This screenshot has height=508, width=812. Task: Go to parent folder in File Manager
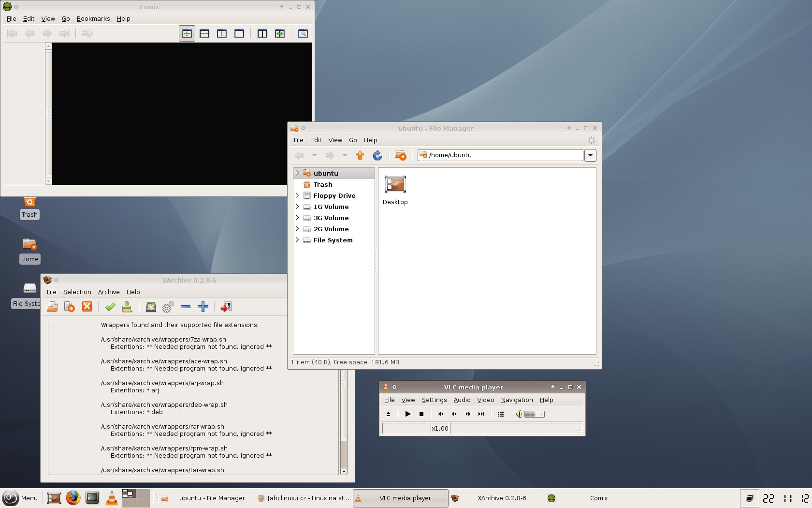360,155
